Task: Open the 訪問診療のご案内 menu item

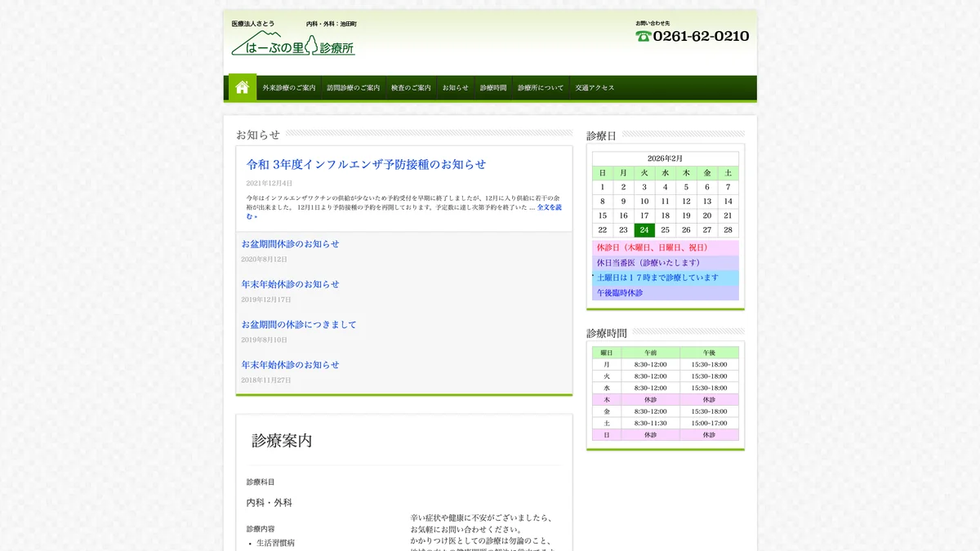Action: click(353, 87)
